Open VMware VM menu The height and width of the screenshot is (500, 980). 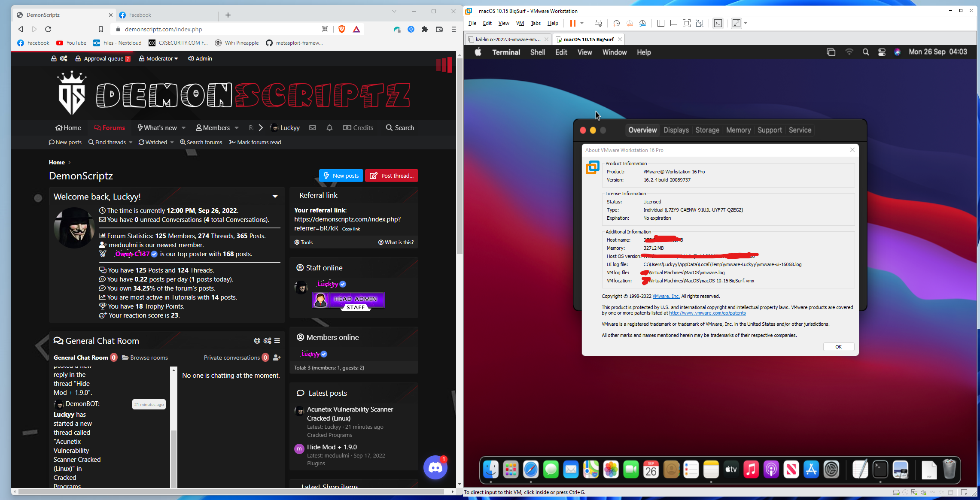tap(520, 23)
